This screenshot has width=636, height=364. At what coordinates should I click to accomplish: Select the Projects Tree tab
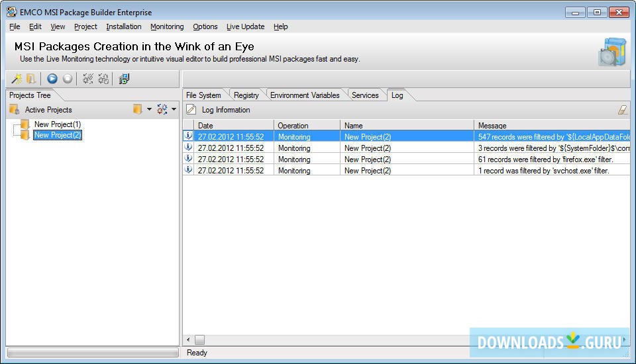pyautogui.click(x=30, y=95)
